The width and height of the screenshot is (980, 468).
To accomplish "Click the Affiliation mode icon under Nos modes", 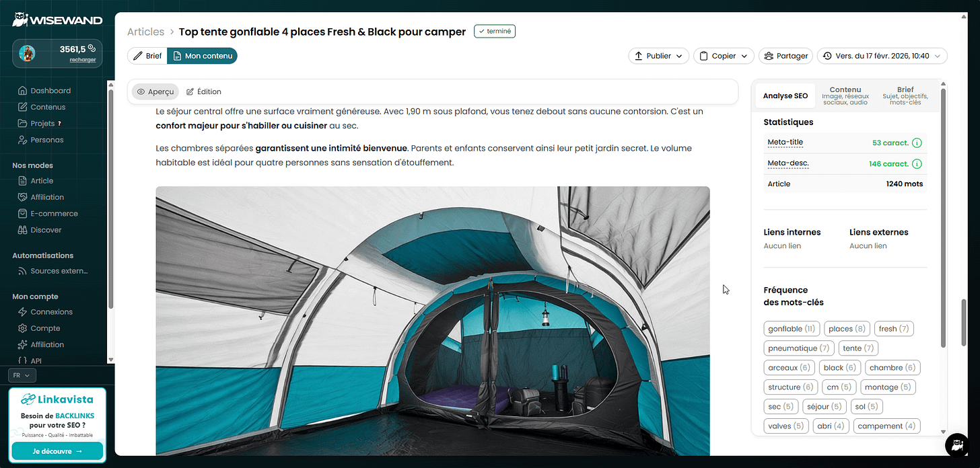I will 24,197.
